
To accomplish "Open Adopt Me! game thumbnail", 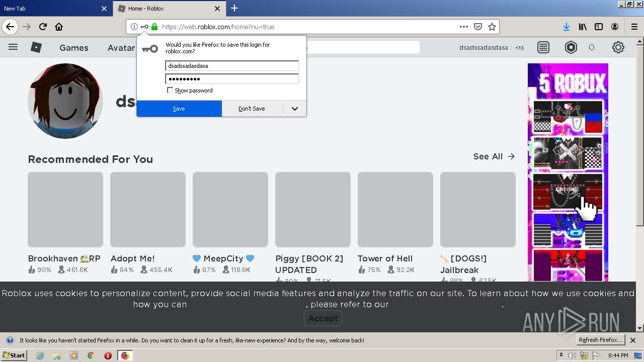I will point(148,210).
